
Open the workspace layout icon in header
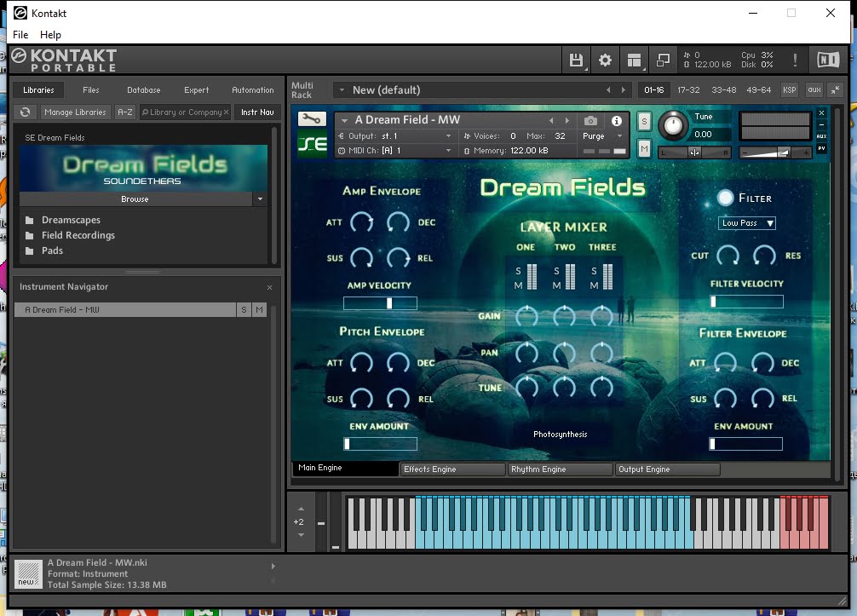pyautogui.click(x=634, y=60)
